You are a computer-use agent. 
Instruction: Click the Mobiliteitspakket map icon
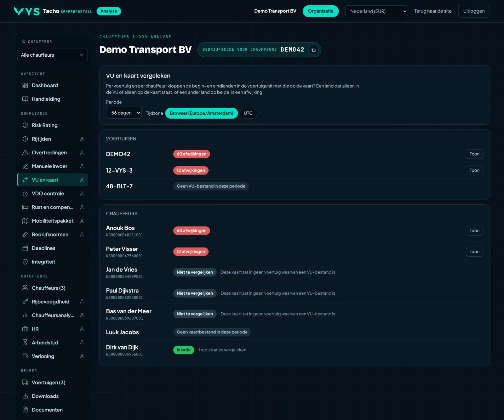coord(25,221)
